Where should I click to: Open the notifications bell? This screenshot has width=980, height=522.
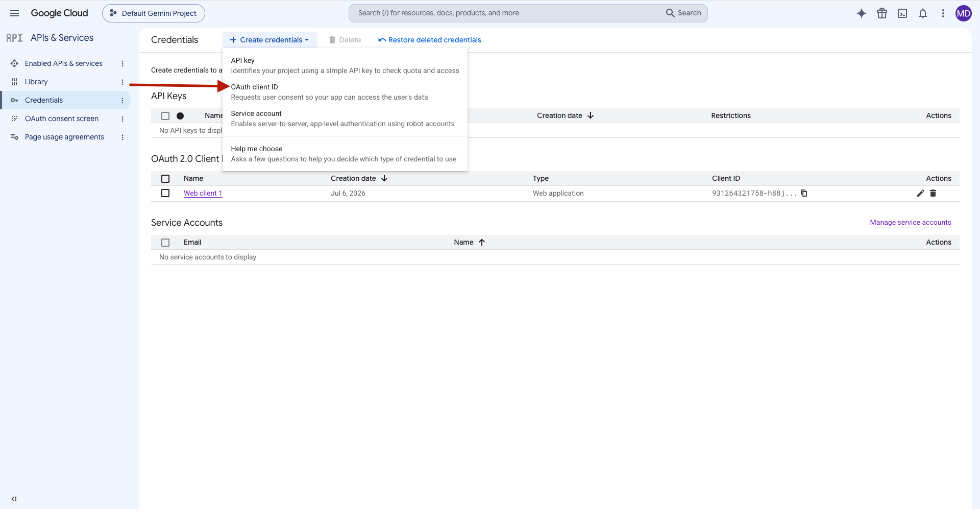923,13
